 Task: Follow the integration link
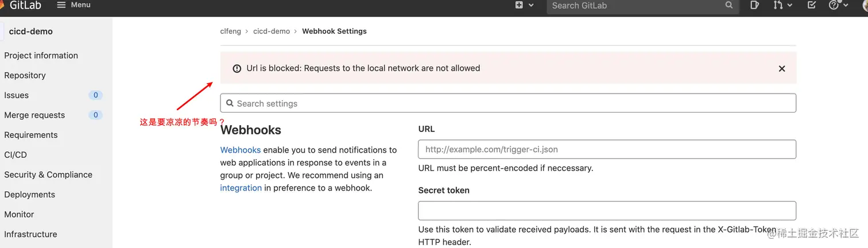(241, 188)
